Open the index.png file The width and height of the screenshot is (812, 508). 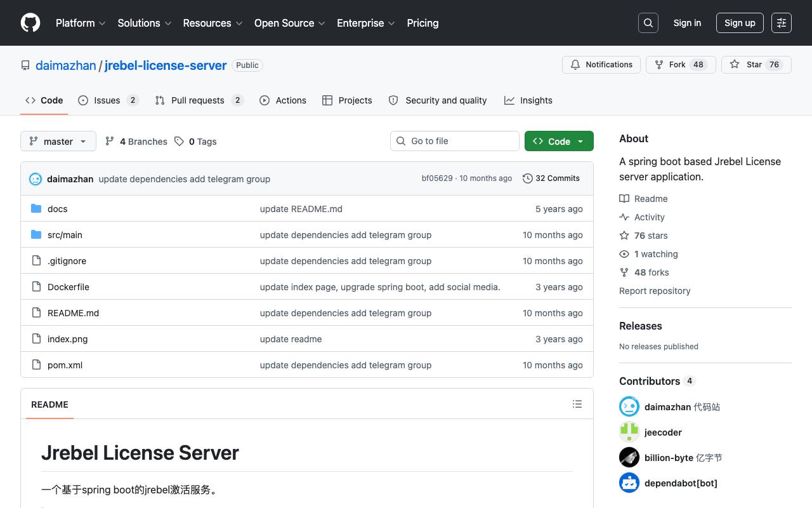(67, 339)
